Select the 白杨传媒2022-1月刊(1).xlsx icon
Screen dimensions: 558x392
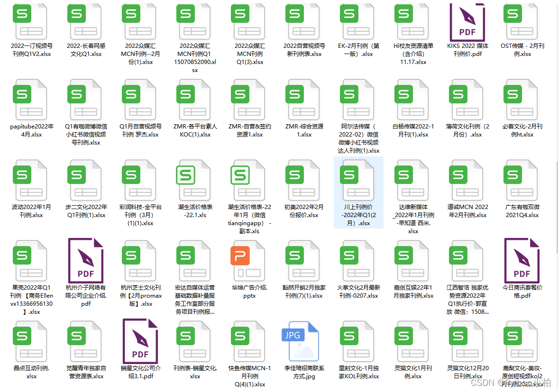point(412,100)
